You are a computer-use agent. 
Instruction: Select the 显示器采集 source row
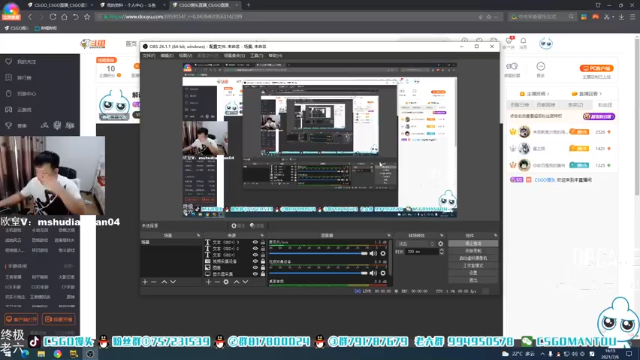pos(235,274)
